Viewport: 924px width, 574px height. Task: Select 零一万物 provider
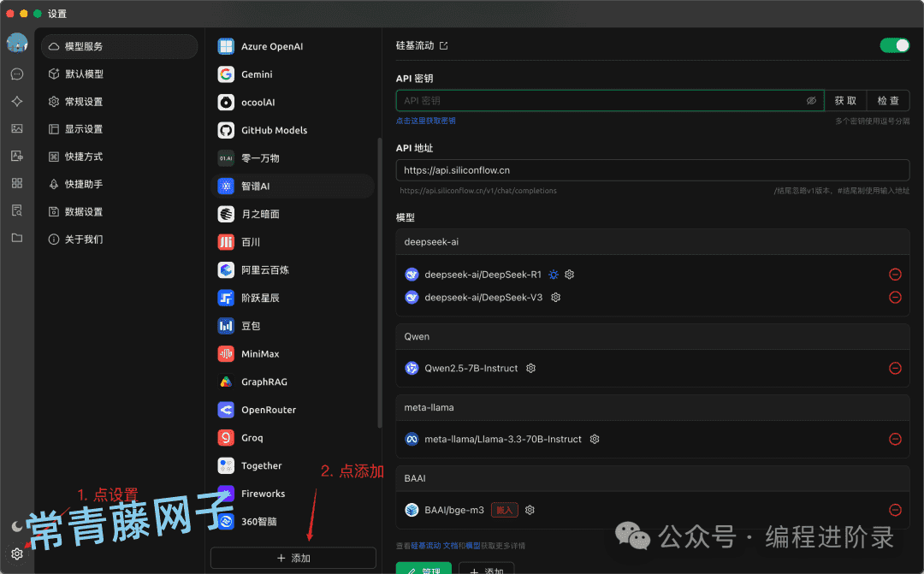click(x=293, y=158)
